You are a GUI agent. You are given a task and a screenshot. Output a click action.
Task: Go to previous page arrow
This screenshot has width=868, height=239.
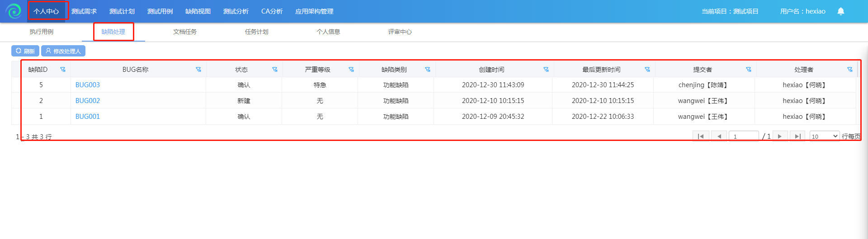tap(719, 136)
